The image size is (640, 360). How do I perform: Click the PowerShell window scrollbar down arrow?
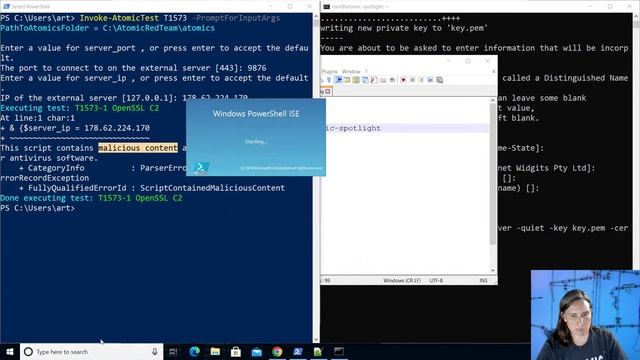coord(316,339)
